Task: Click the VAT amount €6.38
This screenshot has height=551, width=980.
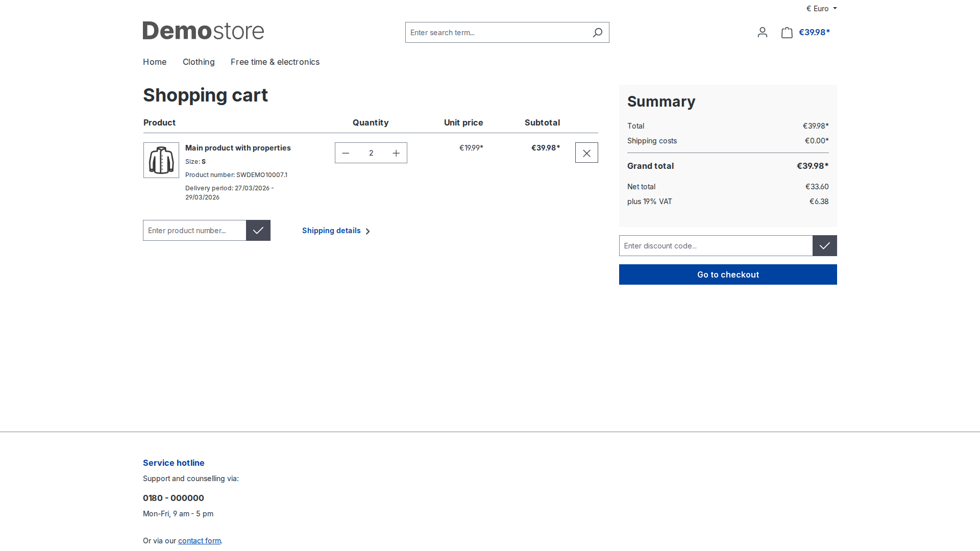Action: tap(819, 202)
